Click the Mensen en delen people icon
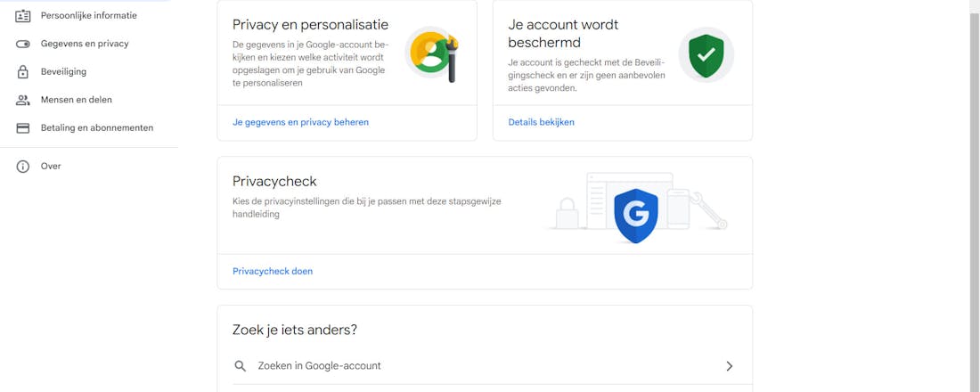Viewport: 980px width, 392px height. pyautogui.click(x=23, y=101)
